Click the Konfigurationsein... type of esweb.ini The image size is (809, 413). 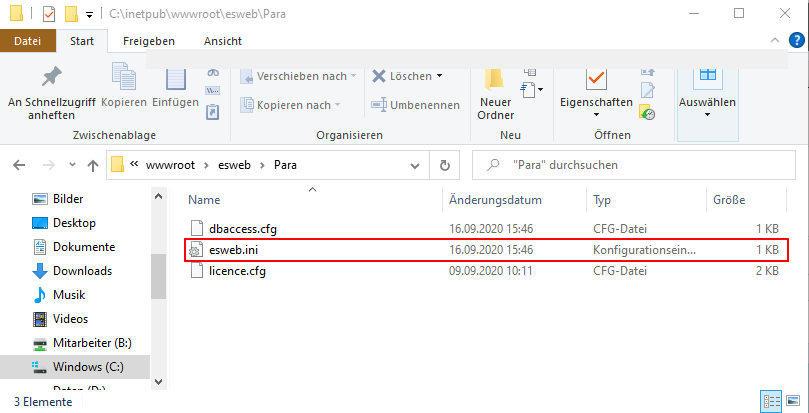pyautogui.click(x=644, y=250)
